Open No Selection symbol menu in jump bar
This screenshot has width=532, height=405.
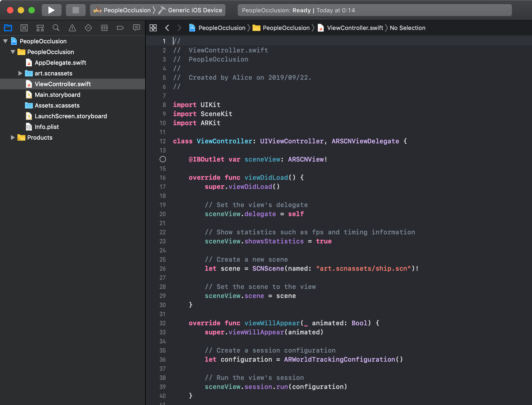pos(408,28)
